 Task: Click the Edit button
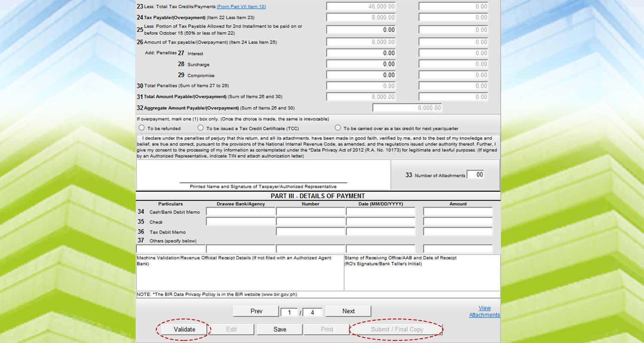click(x=231, y=329)
